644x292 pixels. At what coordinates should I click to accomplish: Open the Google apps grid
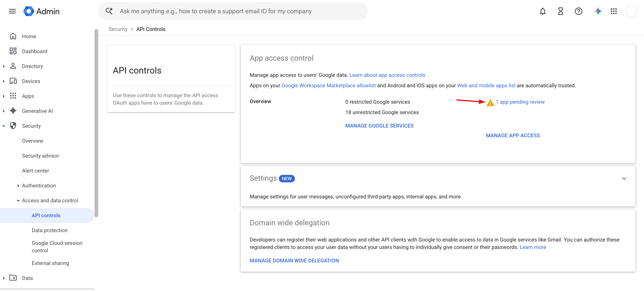click(614, 11)
